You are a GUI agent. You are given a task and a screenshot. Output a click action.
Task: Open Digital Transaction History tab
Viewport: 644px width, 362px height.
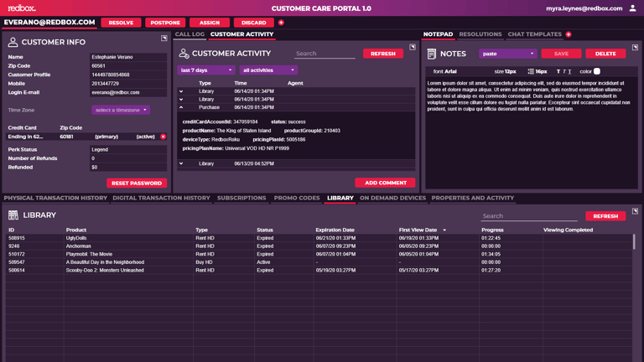click(x=161, y=199)
